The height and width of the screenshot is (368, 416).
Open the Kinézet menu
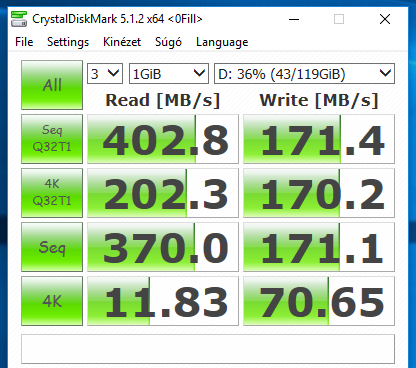coord(122,42)
